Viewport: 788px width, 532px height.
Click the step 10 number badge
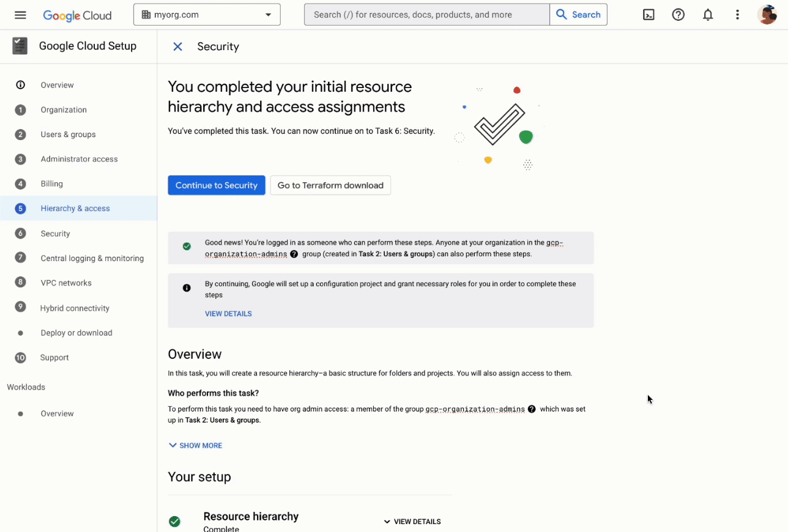(20, 358)
